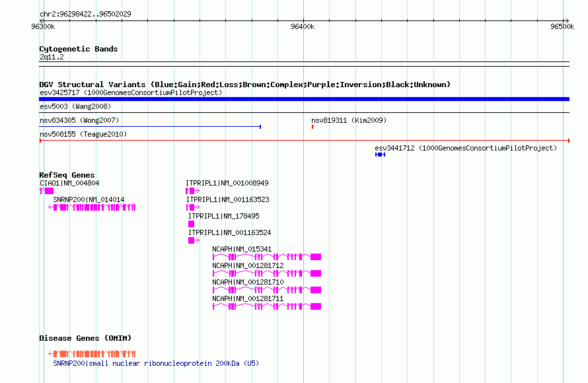This screenshot has width=588, height=383.
Task: Click the nsv834305 (Wong2007) label
Action: [79, 120]
